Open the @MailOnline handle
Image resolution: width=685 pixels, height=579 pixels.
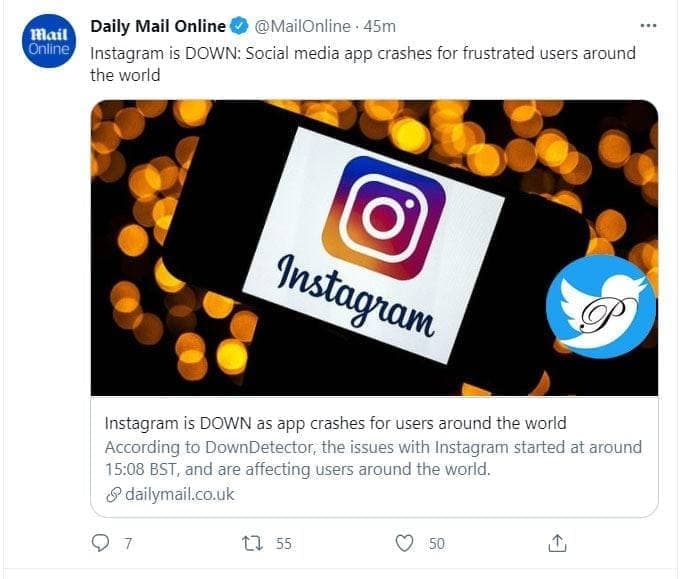point(302,27)
